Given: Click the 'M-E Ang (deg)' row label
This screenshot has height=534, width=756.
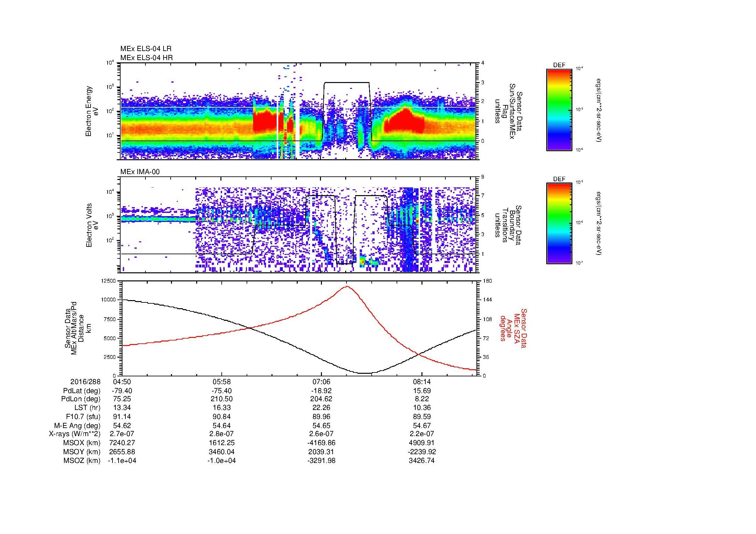Looking at the screenshot, I should [77, 425].
